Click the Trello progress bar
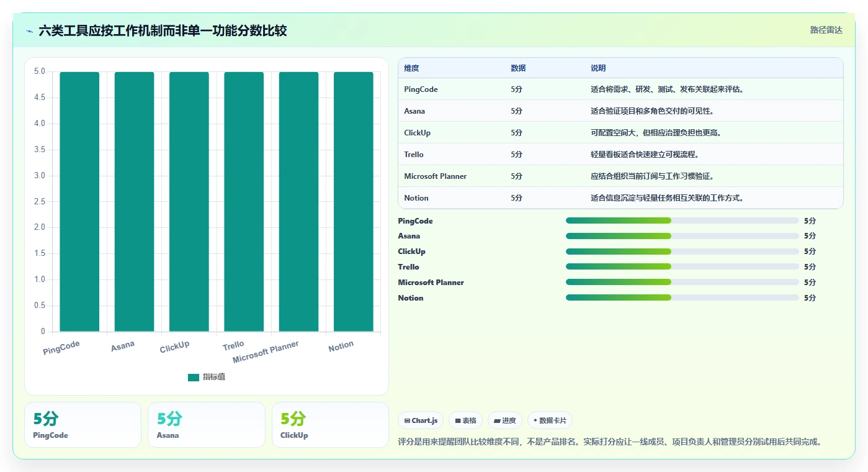Viewport: 868px width, 472px height. coord(682,267)
